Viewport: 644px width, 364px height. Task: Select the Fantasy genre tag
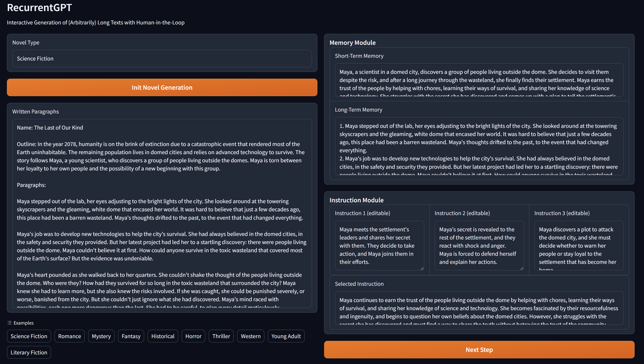point(131,336)
